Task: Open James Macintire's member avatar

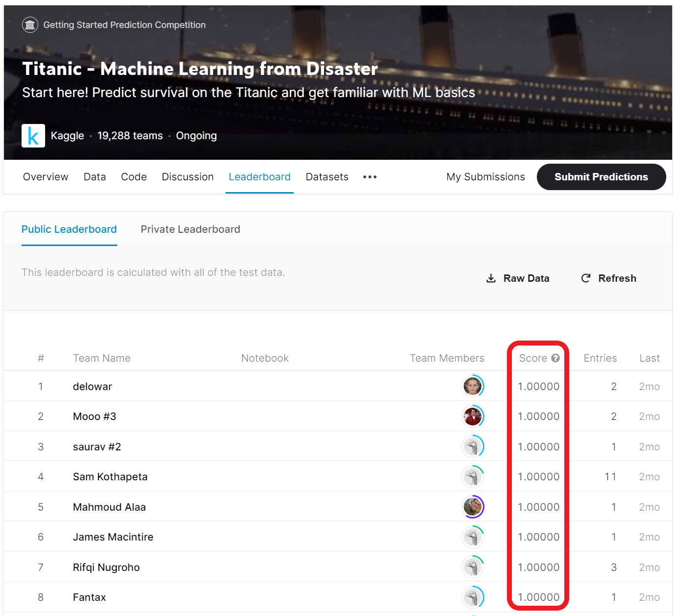Action: pos(473,537)
